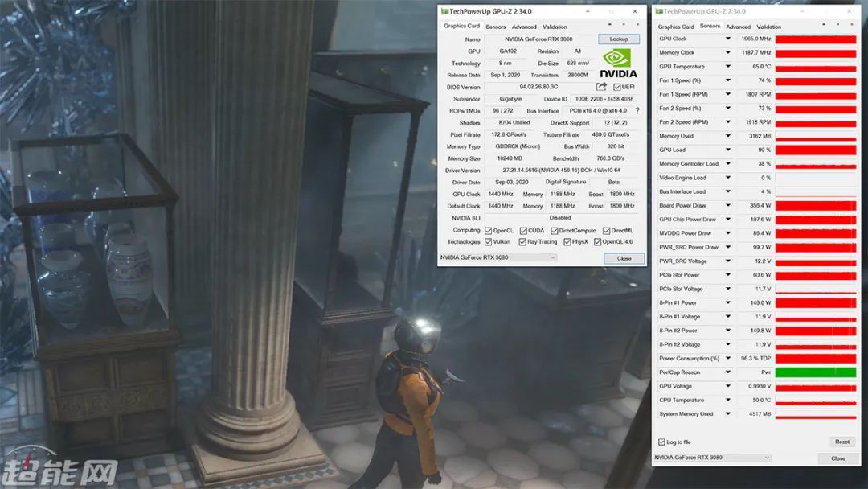Click the Driver Version field value
Image resolution: width=868 pixels, height=489 pixels.
coord(561,171)
